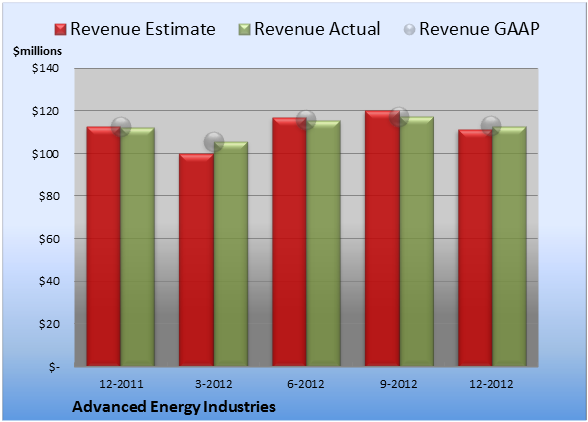
Task: Select the red estimate bar for 3-2012
Action: tap(196, 260)
